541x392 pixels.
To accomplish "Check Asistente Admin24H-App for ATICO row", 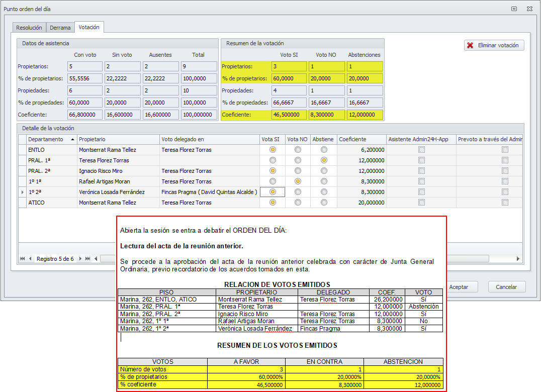I will (421, 203).
